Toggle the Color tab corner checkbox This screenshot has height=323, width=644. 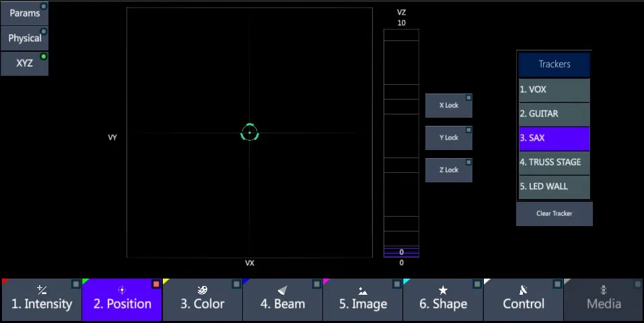(237, 284)
